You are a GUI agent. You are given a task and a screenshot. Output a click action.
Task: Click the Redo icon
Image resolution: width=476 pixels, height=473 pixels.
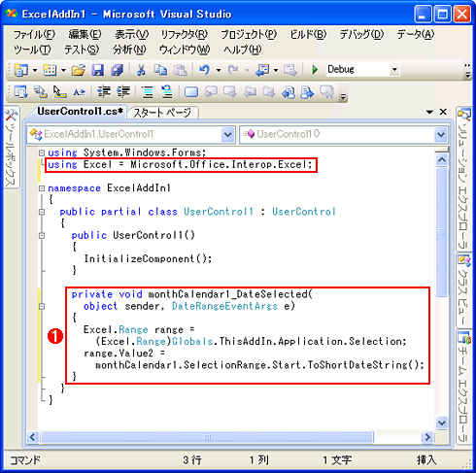(x=233, y=70)
